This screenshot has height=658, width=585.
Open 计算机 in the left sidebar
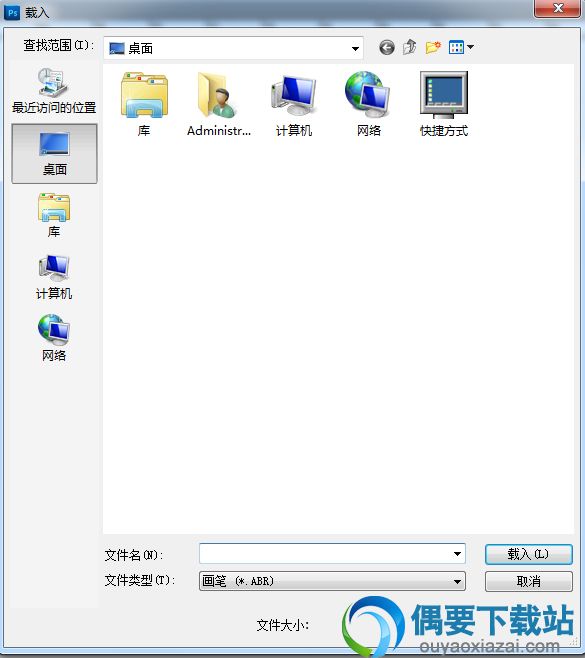coord(54,277)
